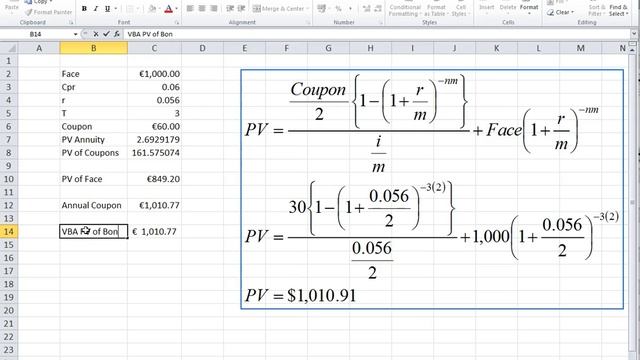The height and width of the screenshot is (360, 640).
Task: Click Merge & Center
Action: [278, 8]
